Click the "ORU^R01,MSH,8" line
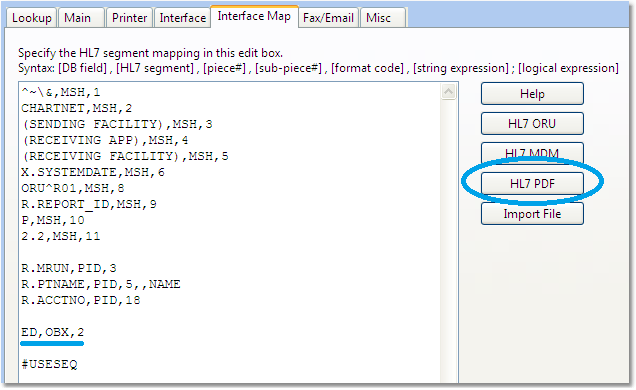Viewport: 636px width, 390px height. point(73,188)
